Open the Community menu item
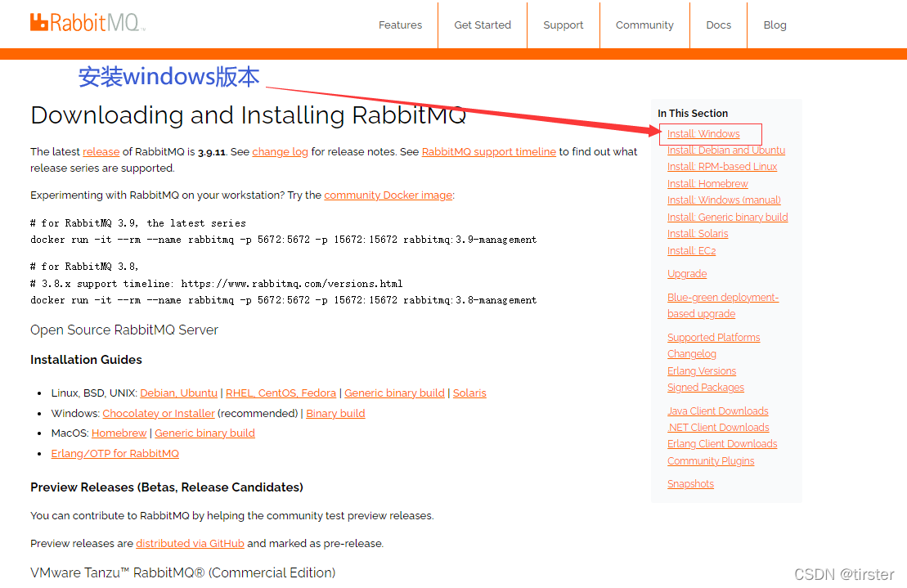This screenshot has width=907, height=588. point(644,25)
